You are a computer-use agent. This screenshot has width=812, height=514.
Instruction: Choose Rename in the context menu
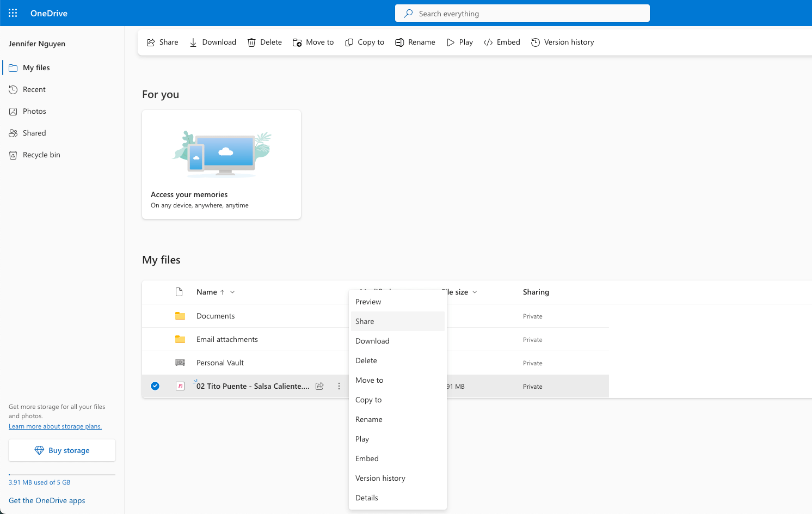398,419
